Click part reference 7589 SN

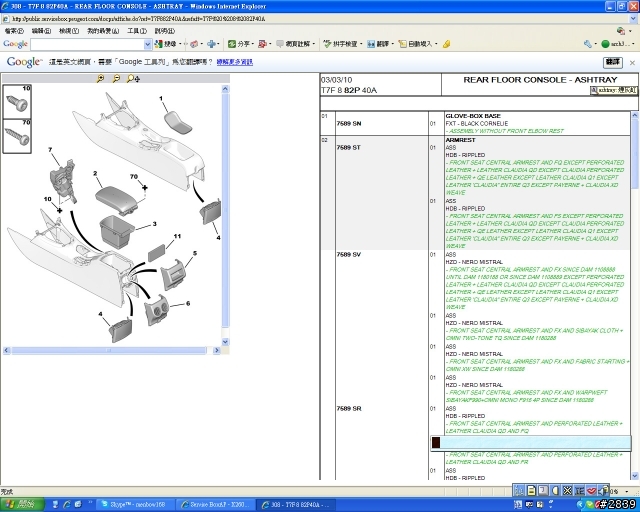[x=349, y=123]
